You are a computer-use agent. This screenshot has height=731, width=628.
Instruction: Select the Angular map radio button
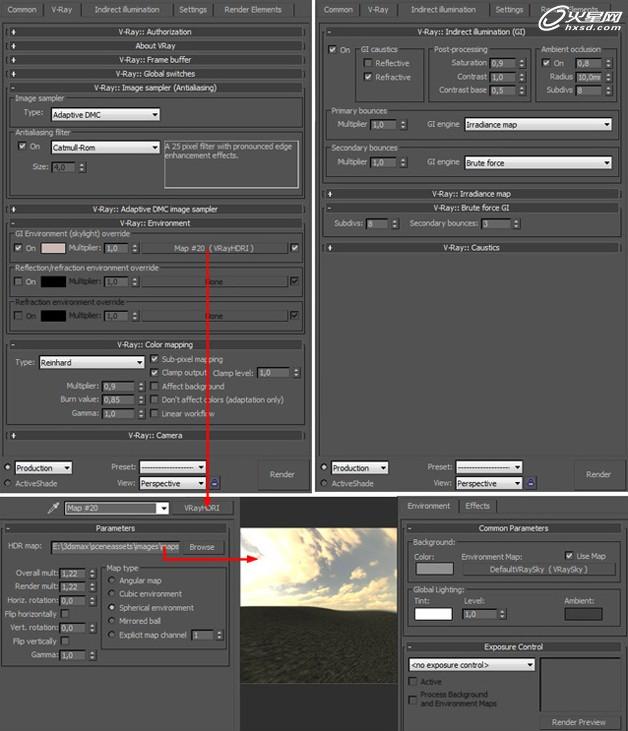click(x=111, y=580)
